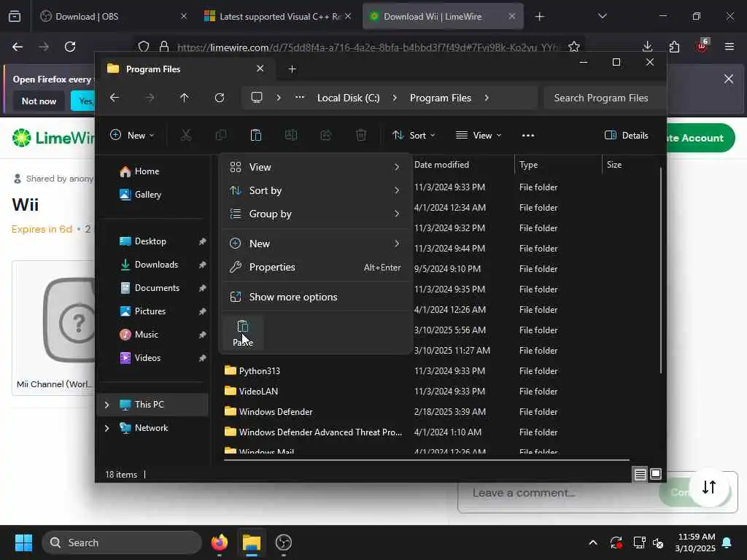The height and width of the screenshot is (560, 747).
Task: Open the Windows Start menu
Action: coord(23,542)
